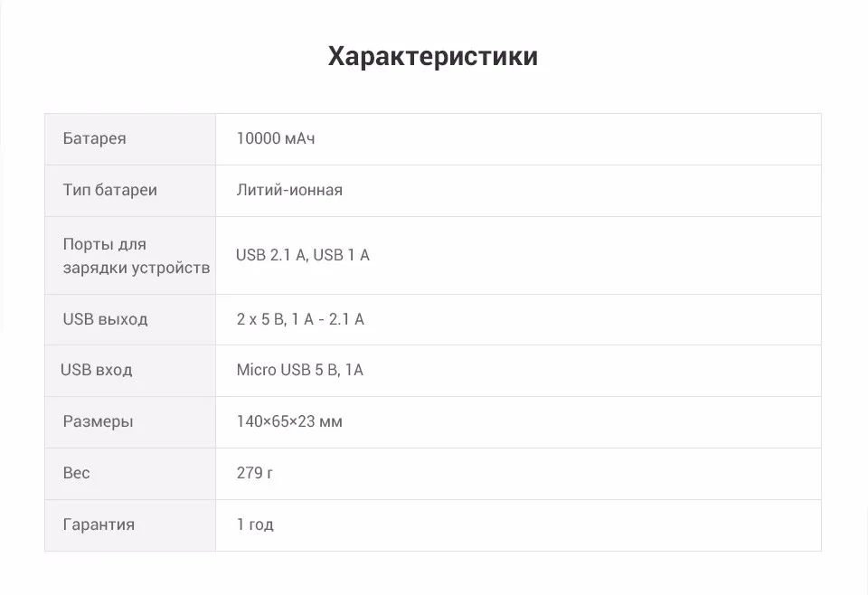Select the USB выход label

[105, 319]
